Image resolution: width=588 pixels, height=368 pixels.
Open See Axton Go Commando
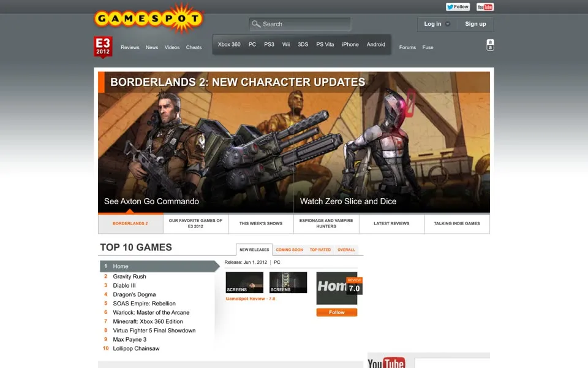pos(151,201)
